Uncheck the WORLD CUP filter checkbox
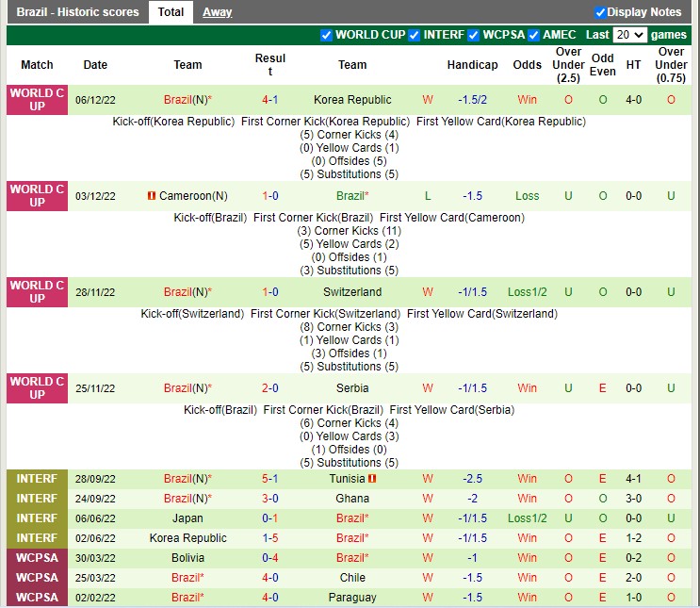 pyautogui.click(x=326, y=35)
